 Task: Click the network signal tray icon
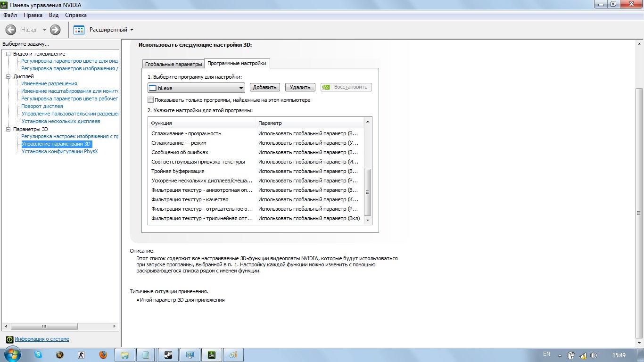click(x=583, y=355)
